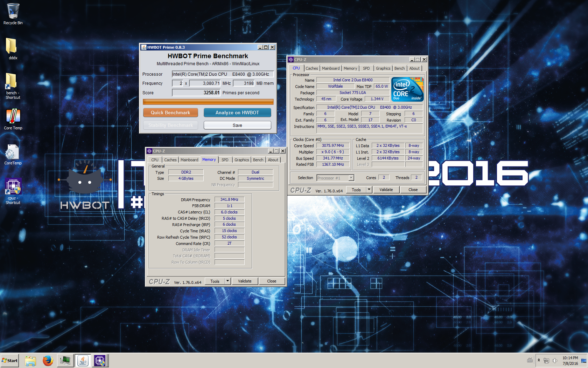Click the 52 clocks tRFC value
The image size is (588, 368).
(x=229, y=237)
